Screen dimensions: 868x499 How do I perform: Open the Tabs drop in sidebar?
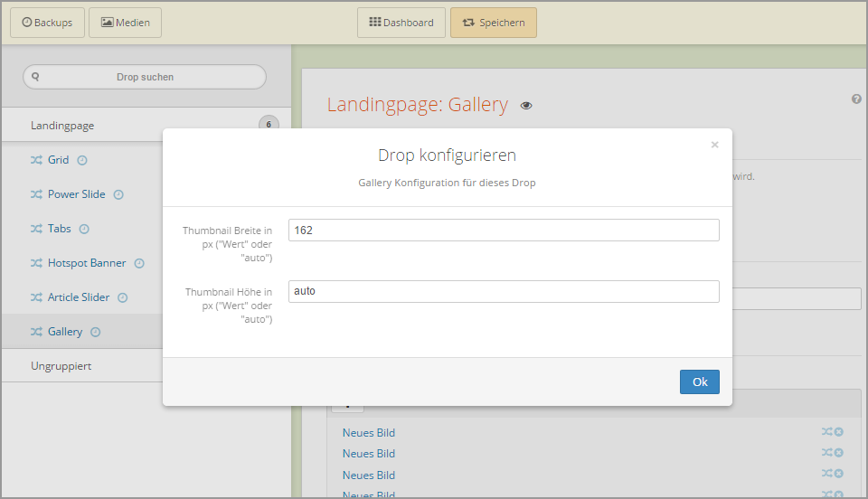tap(59, 229)
